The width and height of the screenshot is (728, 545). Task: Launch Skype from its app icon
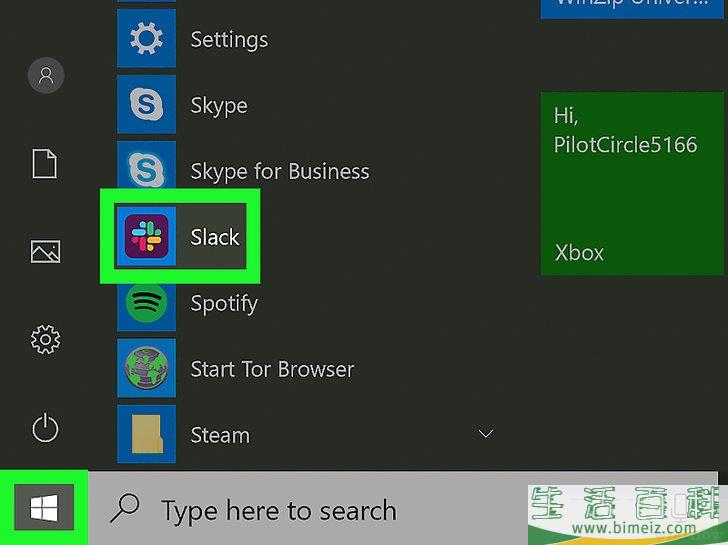coord(146,104)
